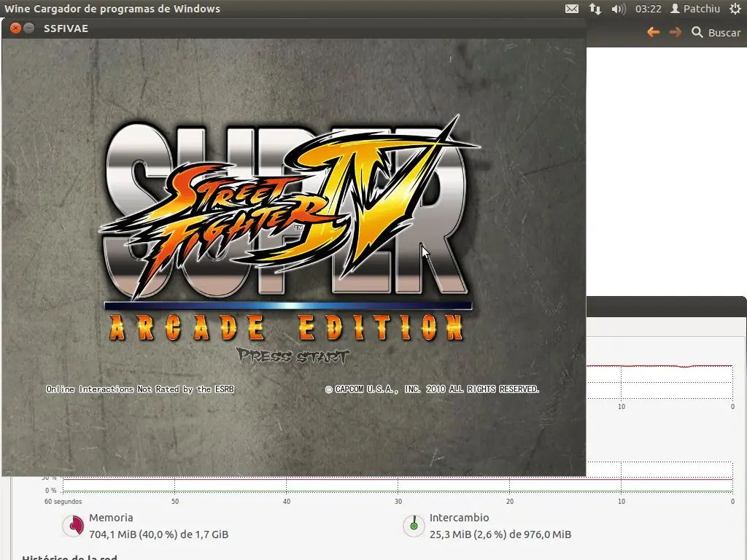The width and height of the screenshot is (747, 560).
Task: Open the clock showing 03:22
Action: [649, 9]
